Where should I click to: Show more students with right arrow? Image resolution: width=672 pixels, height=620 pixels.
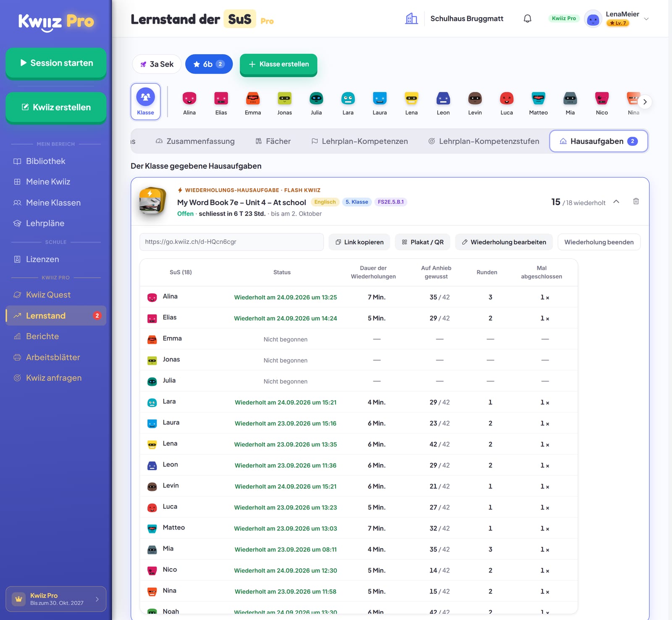click(x=645, y=102)
